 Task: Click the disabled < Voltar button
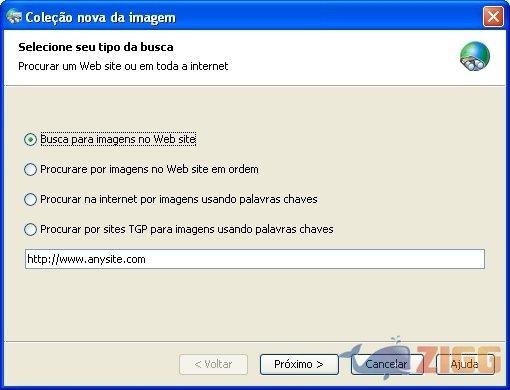pos(213,364)
